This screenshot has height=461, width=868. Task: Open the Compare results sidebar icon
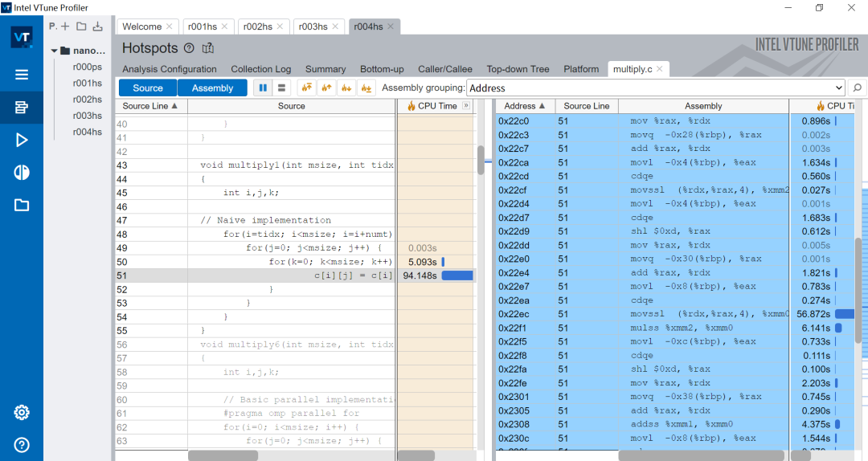tap(22, 173)
